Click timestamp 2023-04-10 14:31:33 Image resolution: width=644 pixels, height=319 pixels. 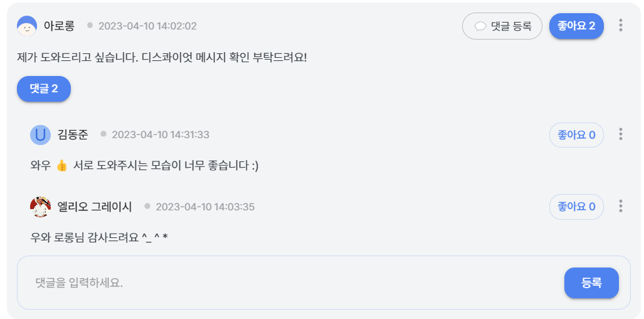point(161,135)
